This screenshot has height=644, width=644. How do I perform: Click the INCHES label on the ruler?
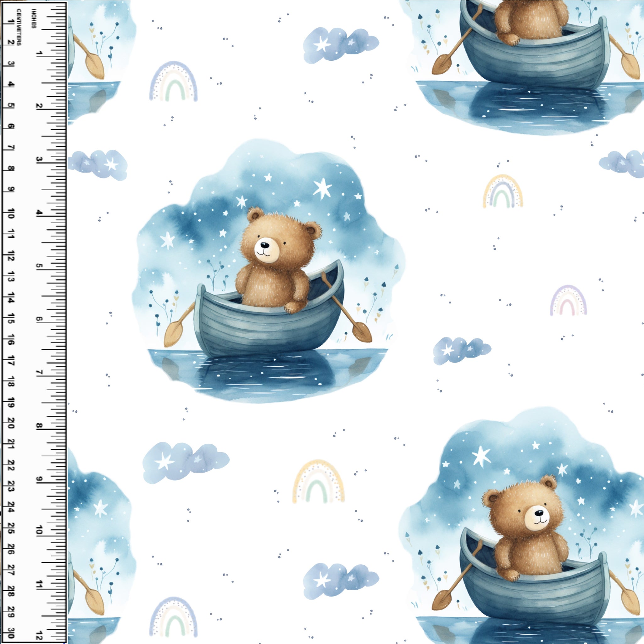pos(34,19)
